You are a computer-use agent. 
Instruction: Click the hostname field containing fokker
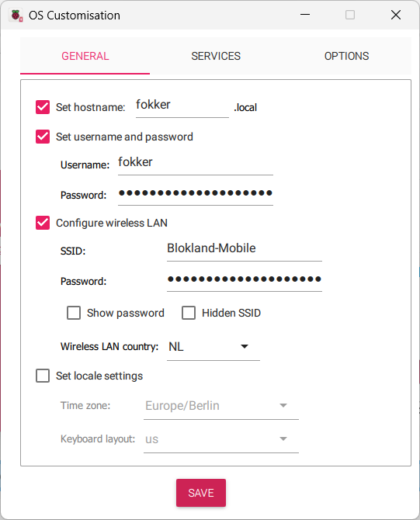(182, 106)
